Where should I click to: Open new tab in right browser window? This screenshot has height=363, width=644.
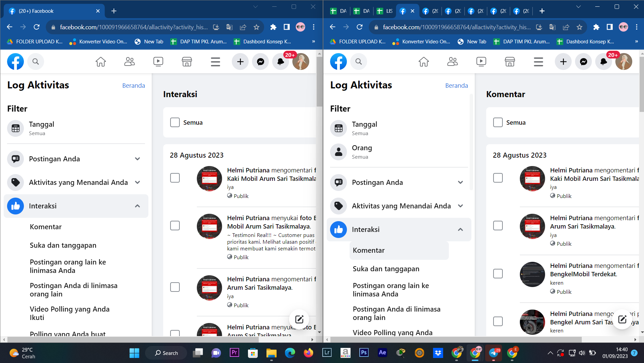coord(542,11)
